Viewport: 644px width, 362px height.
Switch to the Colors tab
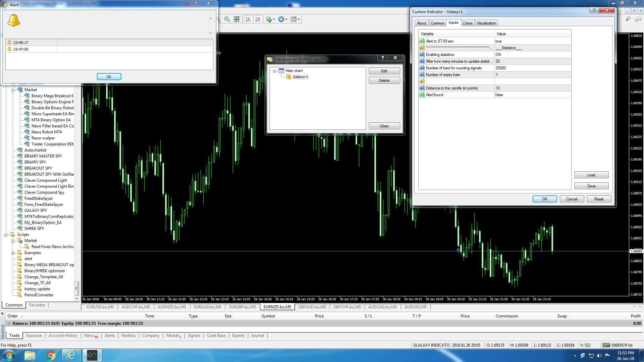click(x=467, y=23)
